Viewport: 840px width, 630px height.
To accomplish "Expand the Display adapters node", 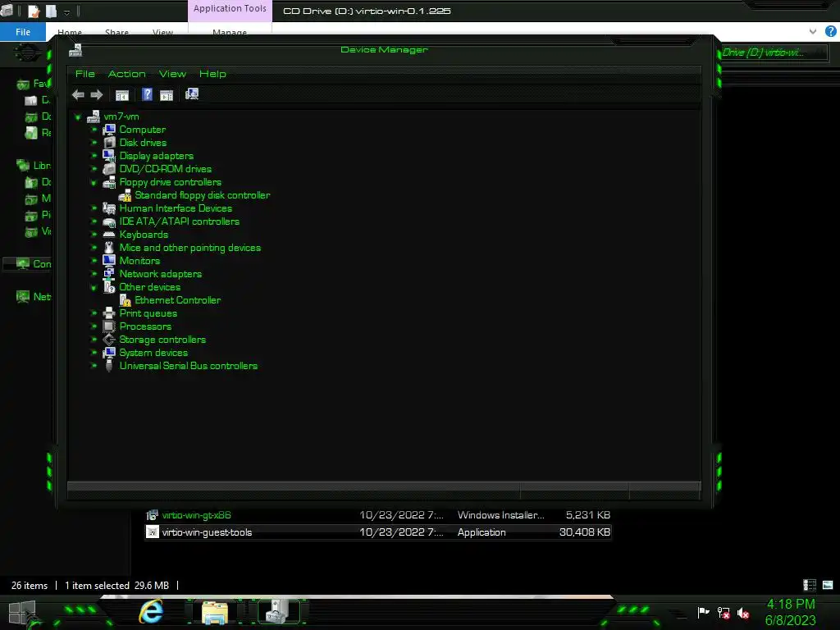I will click(x=94, y=156).
